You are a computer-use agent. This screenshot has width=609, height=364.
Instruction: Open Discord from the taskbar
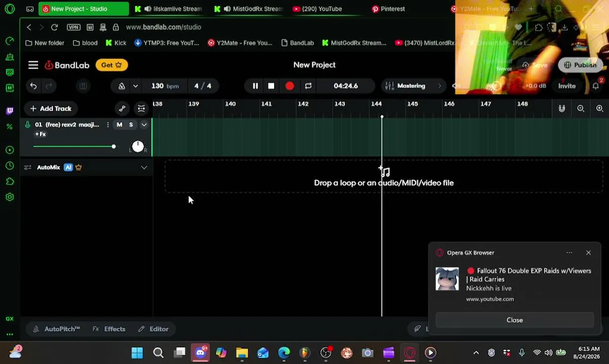point(200,352)
